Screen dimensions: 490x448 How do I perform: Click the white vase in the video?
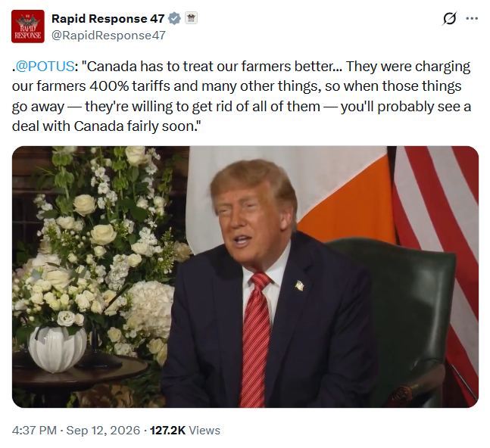(x=58, y=349)
